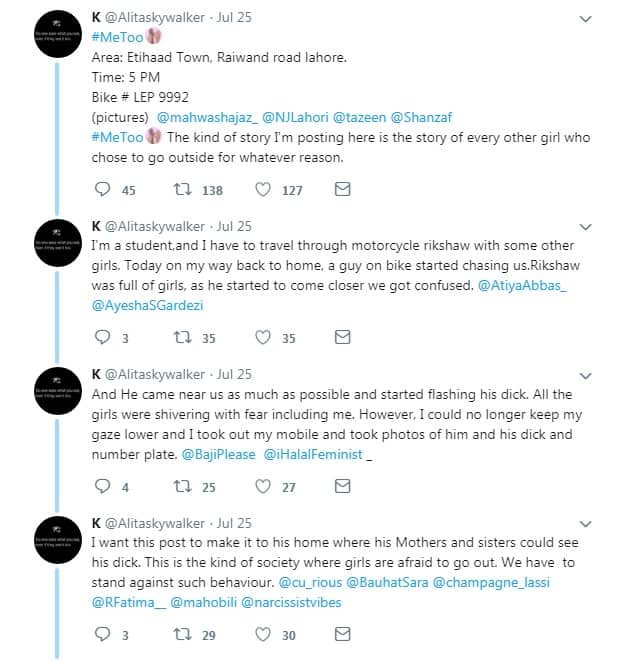Send first tweet via direct message
The height and width of the screenshot is (661, 627).
tap(341, 190)
